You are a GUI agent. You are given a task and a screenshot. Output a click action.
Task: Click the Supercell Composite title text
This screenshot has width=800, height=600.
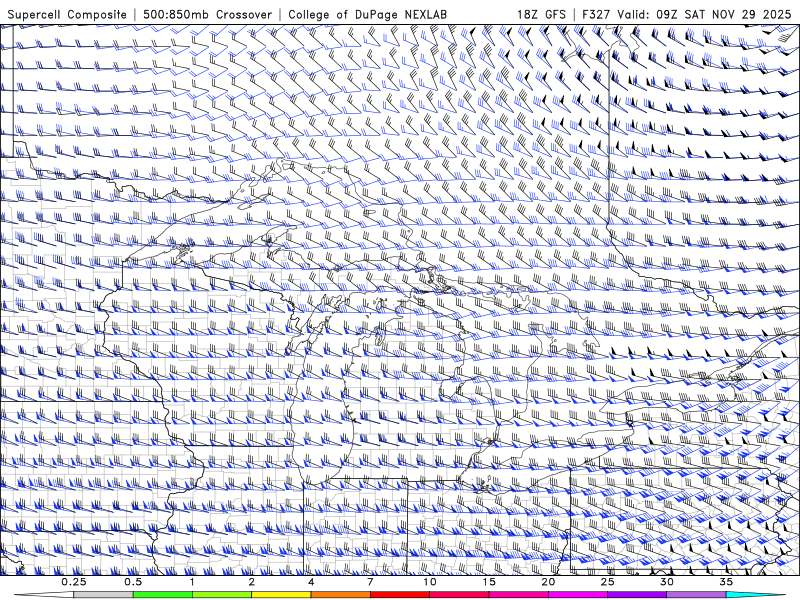[x=67, y=14]
